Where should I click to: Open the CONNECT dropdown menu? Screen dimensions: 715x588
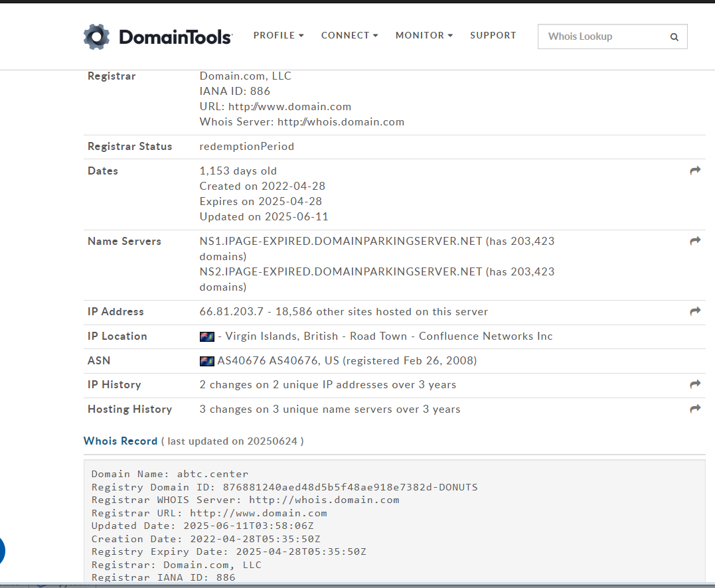(349, 35)
